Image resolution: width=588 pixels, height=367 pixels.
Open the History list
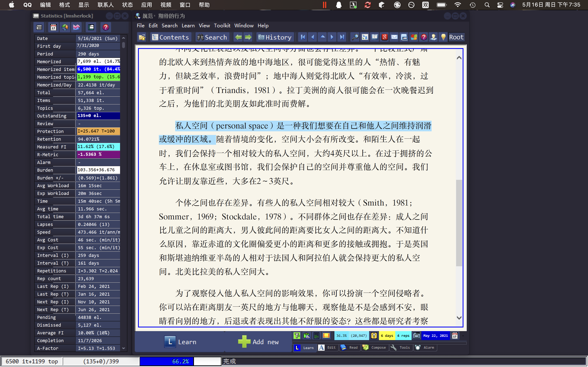[275, 37]
